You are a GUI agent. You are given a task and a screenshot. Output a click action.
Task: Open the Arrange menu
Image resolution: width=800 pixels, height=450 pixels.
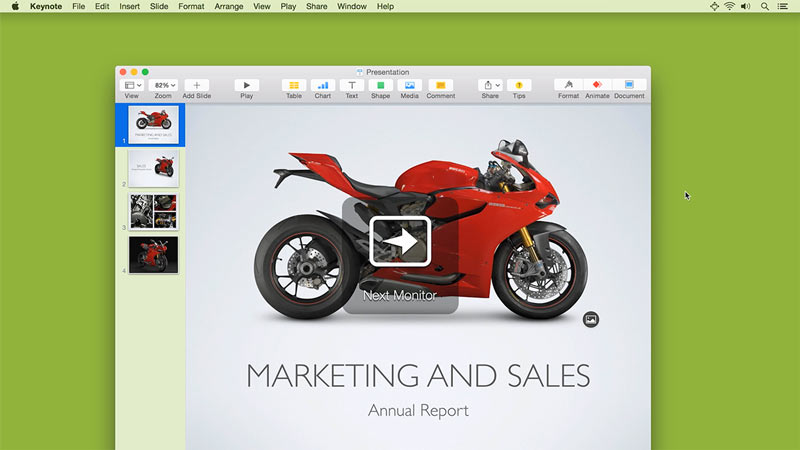pos(229,6)
